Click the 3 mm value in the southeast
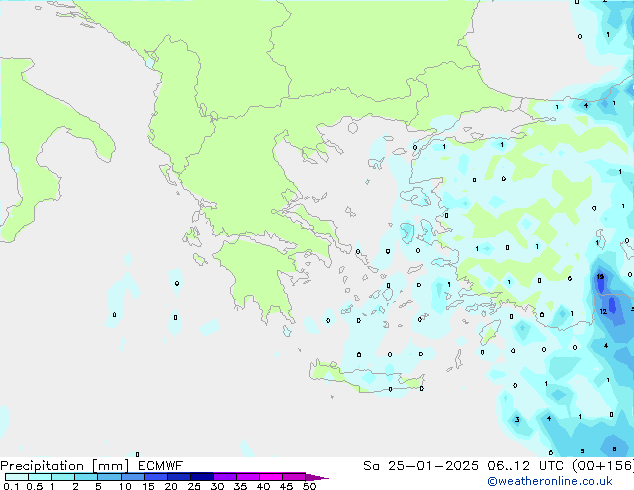Viewport: 634px width, 490px height. coord(516,419)
